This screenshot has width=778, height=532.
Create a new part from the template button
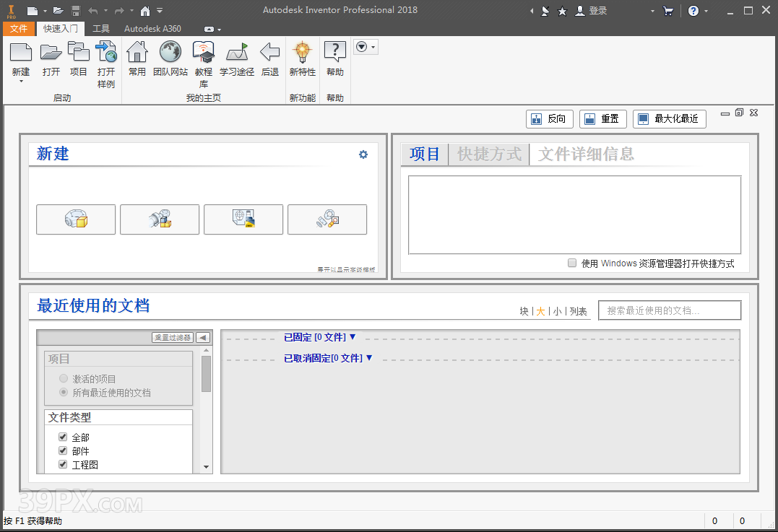76,219
